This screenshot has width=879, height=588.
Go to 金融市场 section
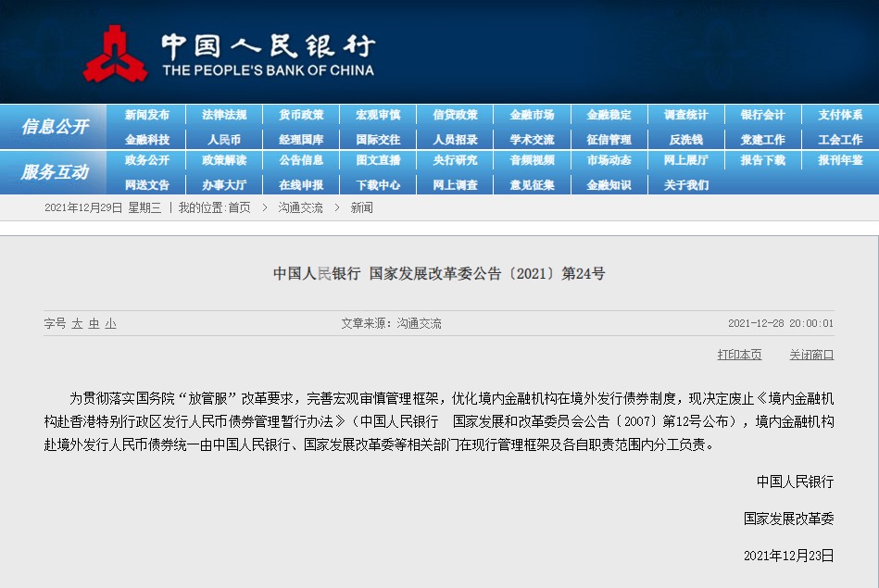(x=532, y=115)
